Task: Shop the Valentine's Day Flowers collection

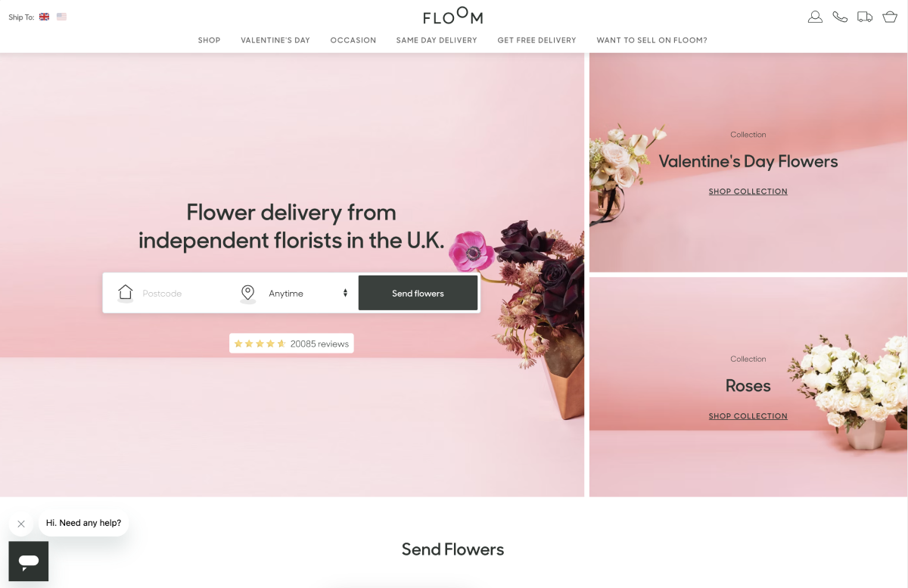Action: coord(748,191)
